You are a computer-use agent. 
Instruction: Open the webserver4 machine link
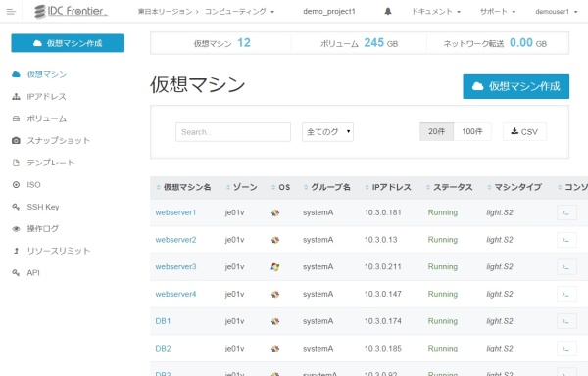pos(175,294)
